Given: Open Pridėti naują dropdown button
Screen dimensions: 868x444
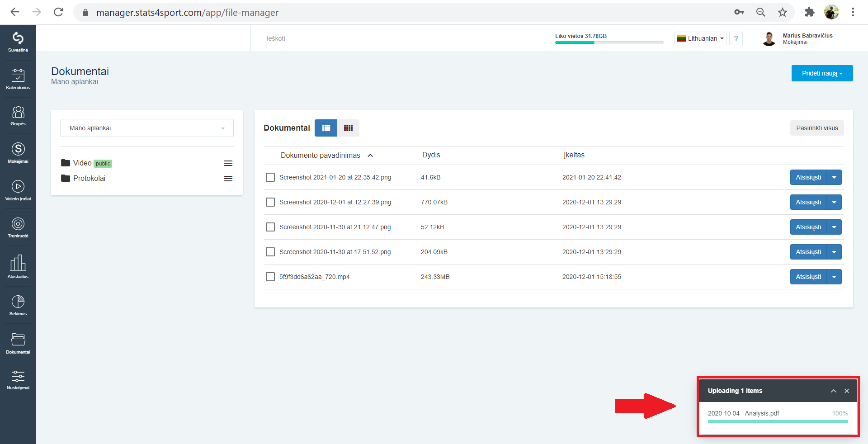Looking at the screenshot, I should coord(822,73).
